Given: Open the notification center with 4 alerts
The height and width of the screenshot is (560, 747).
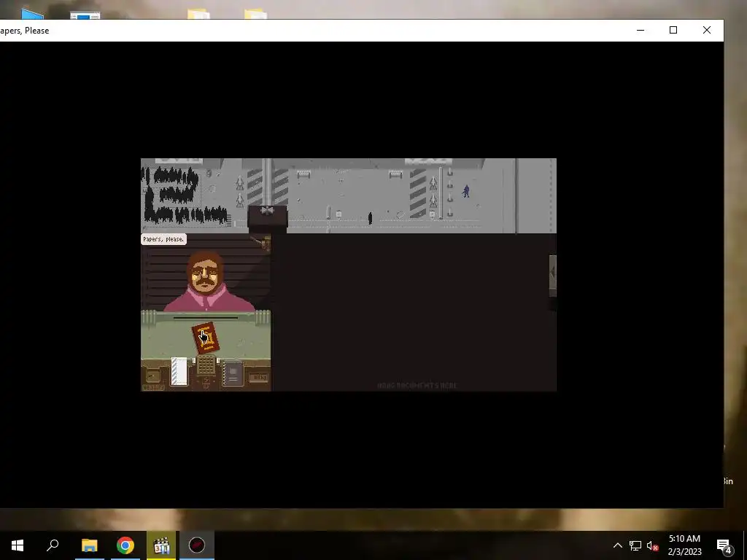Looking at the screenshot, I should (724, 545).
